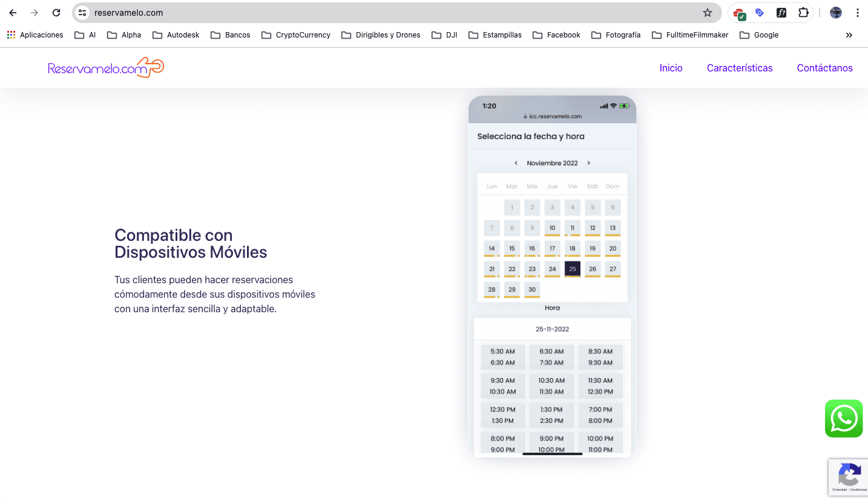This screenshot has width=868, height=501.
Task: Open the DJI bookmarks folder
Action: (x=444, y=35)
